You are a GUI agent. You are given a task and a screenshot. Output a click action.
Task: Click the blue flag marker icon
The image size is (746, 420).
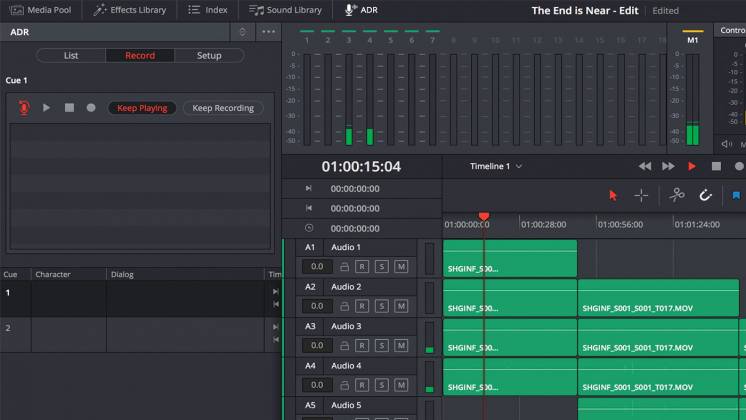[x=736, y=195]
